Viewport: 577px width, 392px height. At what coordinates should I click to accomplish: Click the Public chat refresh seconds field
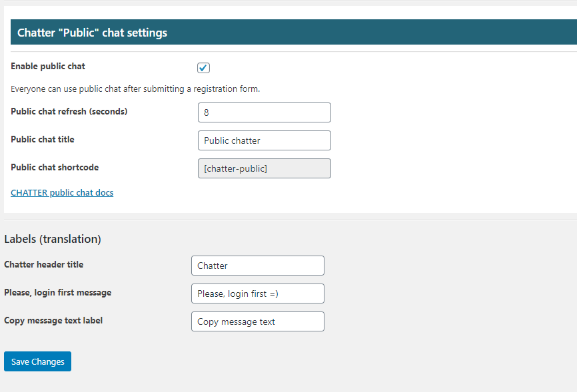click(265, 112)
